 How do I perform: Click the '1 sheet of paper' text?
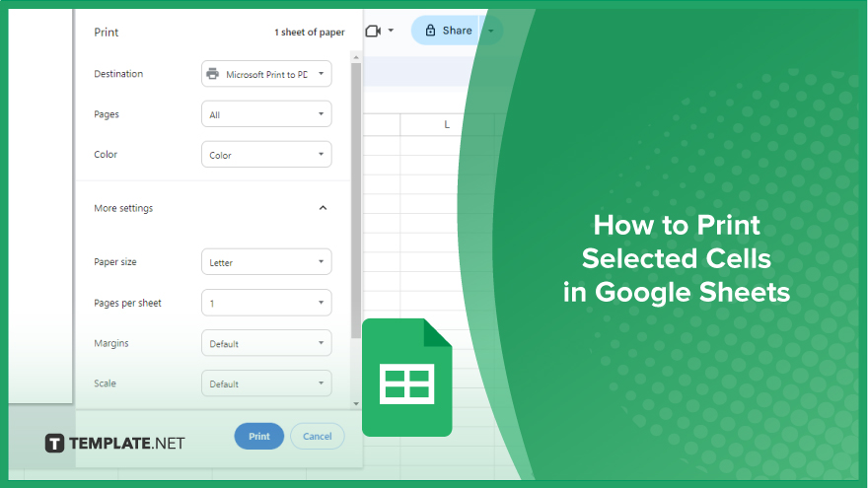click(310, 33)
